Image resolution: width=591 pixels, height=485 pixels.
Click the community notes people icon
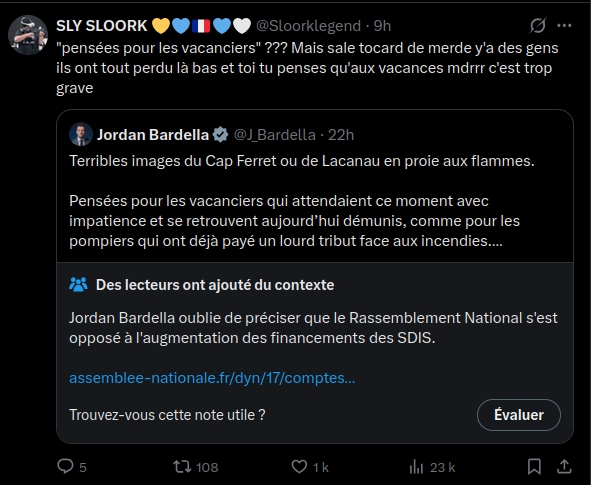78,285
